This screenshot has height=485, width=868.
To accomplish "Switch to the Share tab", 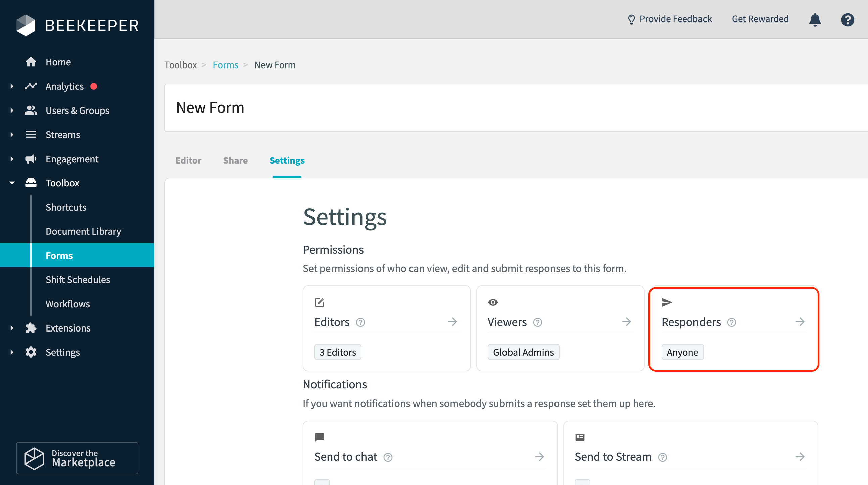I will click(x=235, y=160).
